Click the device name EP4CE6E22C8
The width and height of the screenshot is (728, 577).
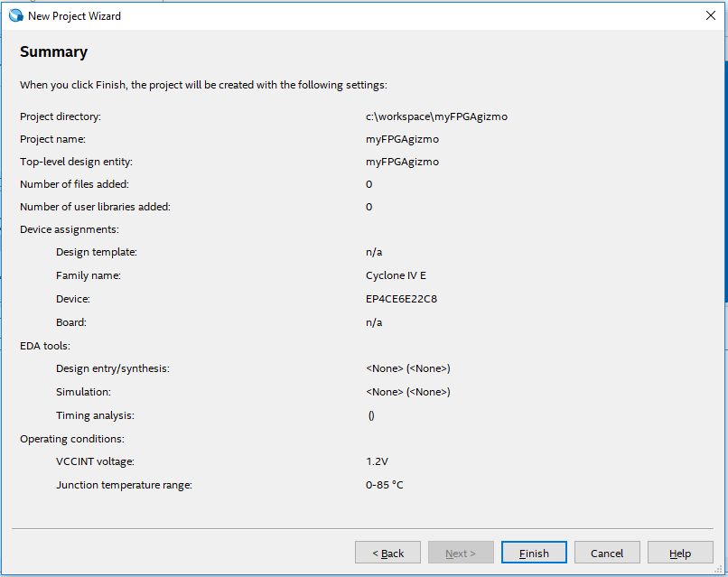click(x=401, y=299)
